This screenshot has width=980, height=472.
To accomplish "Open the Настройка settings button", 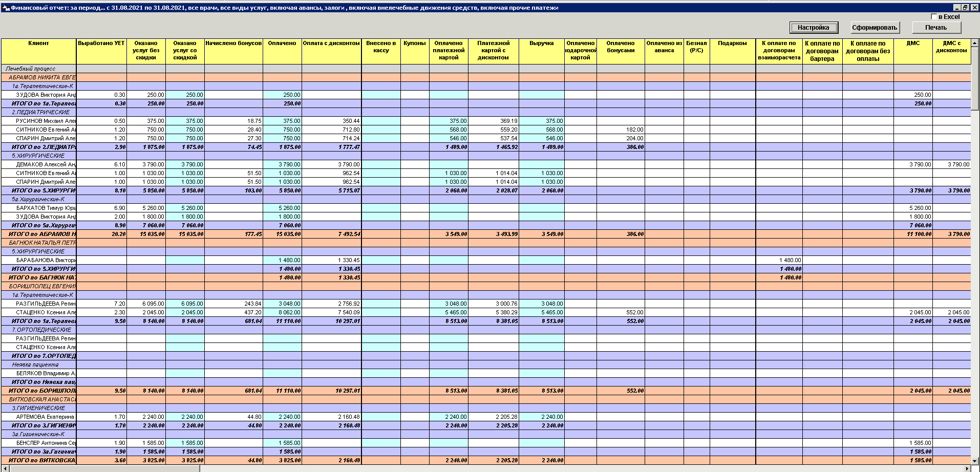I will click(813, 28).
